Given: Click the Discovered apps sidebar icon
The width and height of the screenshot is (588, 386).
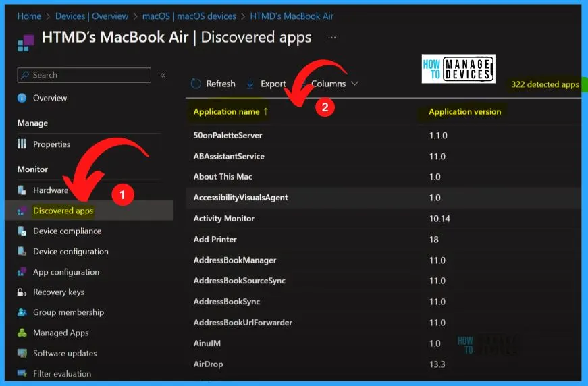Looking at the screenshot, I should [x=22, y=211].
